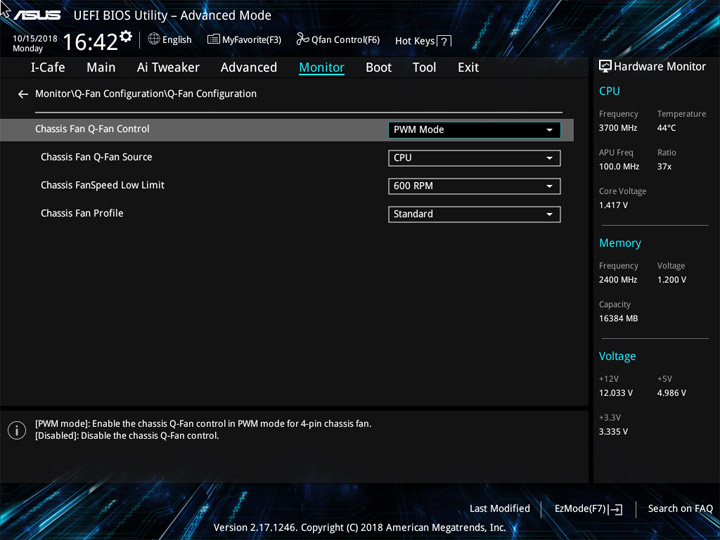This screenshot has height=540, width=720.
Task: Select Chassis Fan Q-Fan Control label
Action: click(92, 129)
